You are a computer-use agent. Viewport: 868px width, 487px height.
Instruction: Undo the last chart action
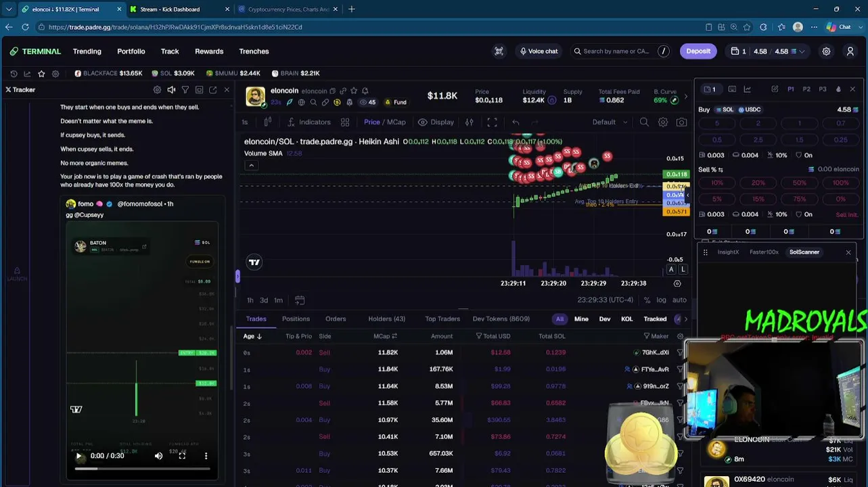click(x=516, y=122)
